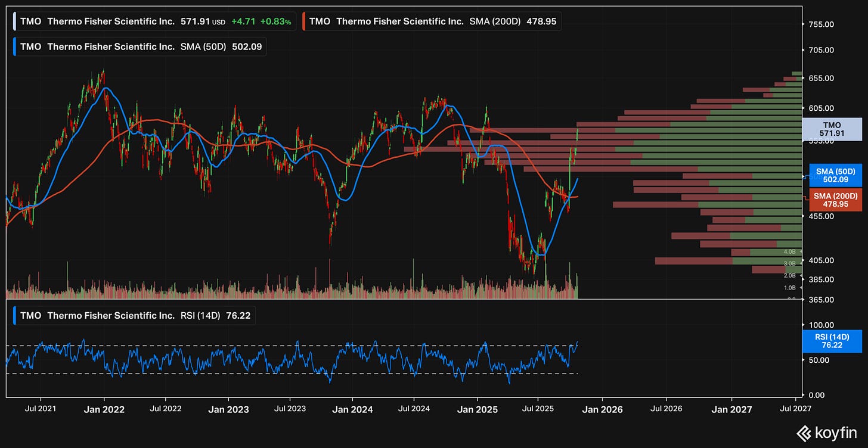
Task: Click the 3.0B volume profile label
Action: click(x=790, y=263)
